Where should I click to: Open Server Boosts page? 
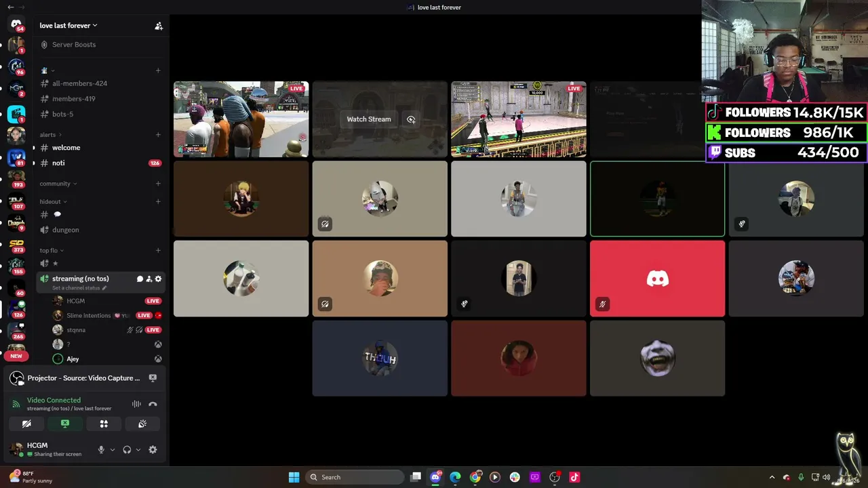click(x=100, y=45)
